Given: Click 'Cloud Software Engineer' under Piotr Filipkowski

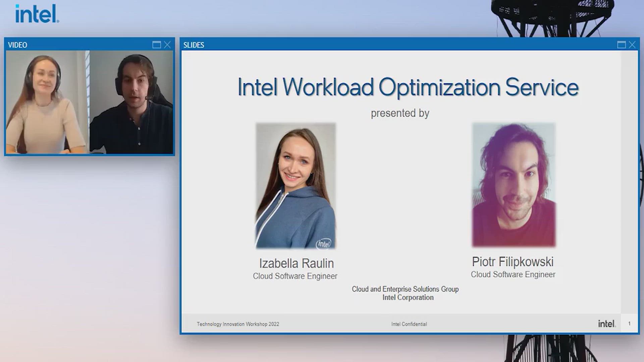Looking at the screenshot, I should click(513, 275).
